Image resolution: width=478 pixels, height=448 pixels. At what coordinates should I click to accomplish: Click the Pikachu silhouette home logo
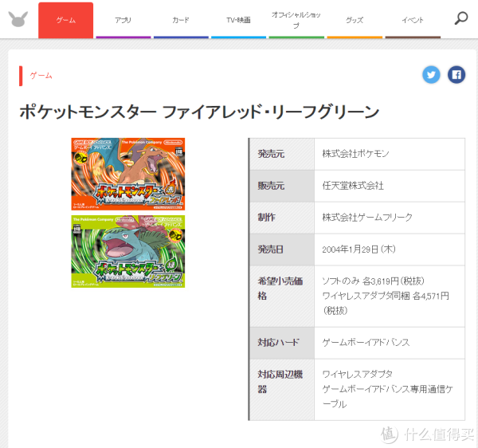coord(18,19)
